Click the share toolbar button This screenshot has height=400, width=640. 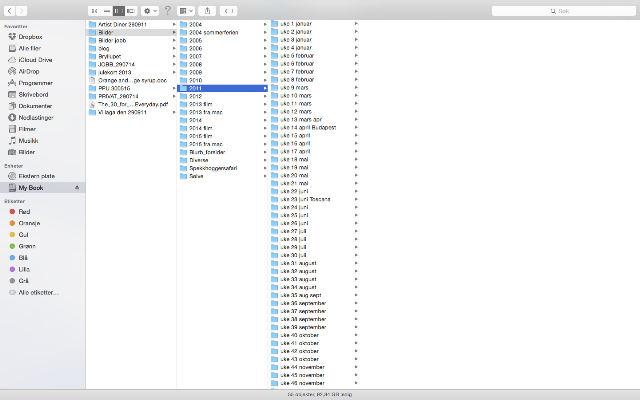[x=207, y=11]
